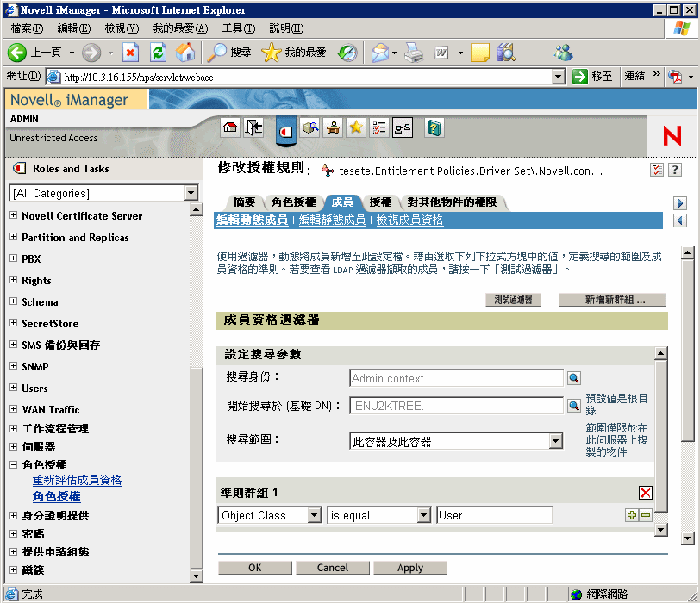Expand the Users category
The image size is (700, 603).
tap(14, 387)
